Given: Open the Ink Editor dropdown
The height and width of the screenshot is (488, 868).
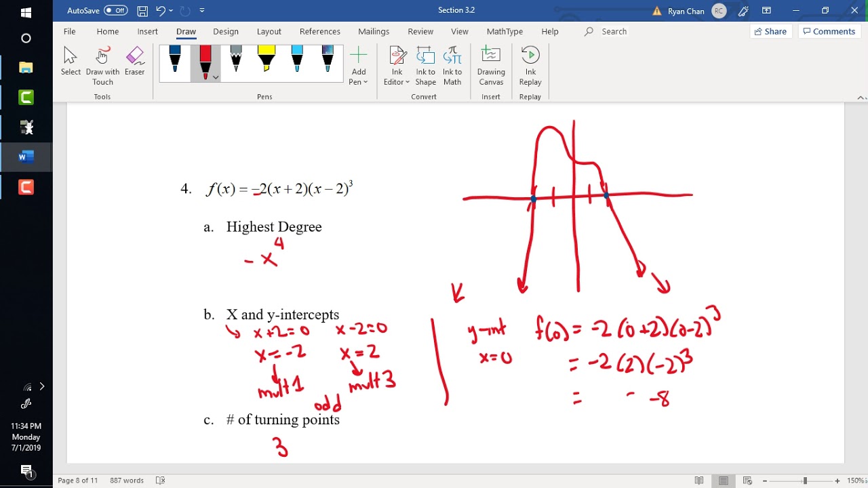Looking at the screenshot, I should 397,66.
